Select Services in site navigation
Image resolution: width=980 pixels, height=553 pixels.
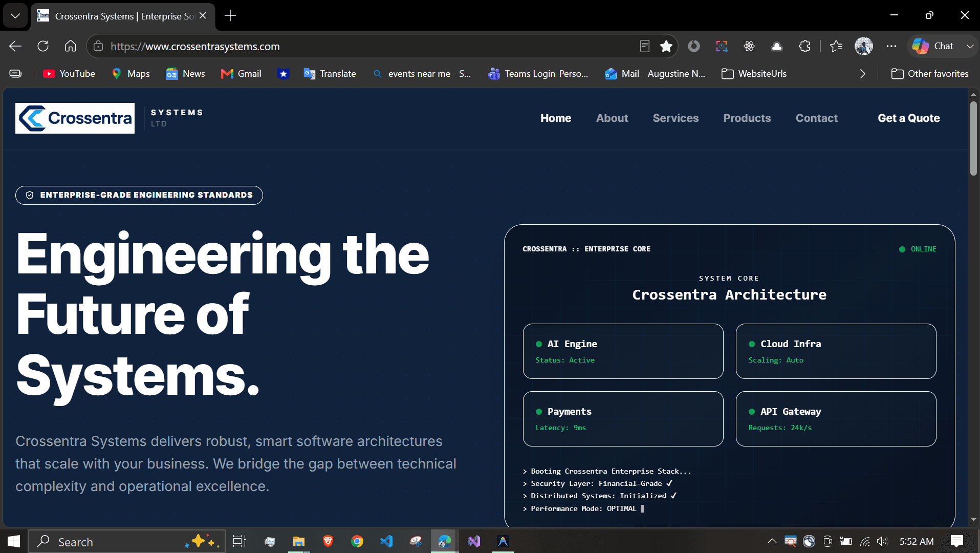point(676,118)
